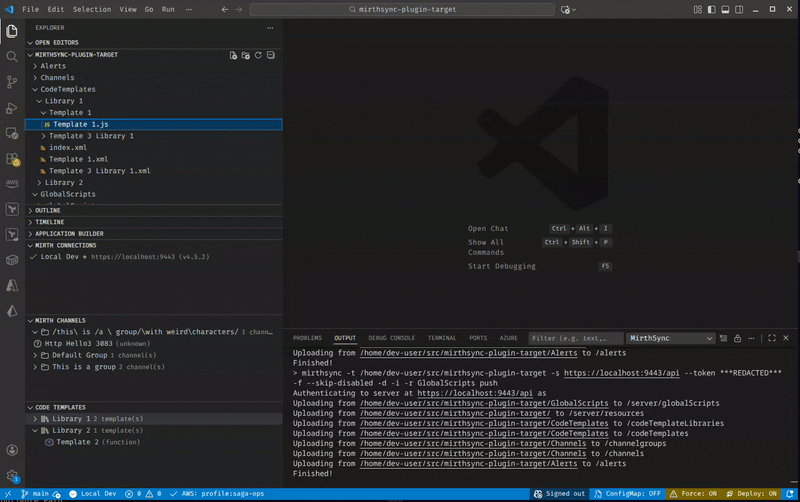Screen dimensions: 800x502
Task: Switch to the Terminal tab
Action: click(x=441, y=338)
